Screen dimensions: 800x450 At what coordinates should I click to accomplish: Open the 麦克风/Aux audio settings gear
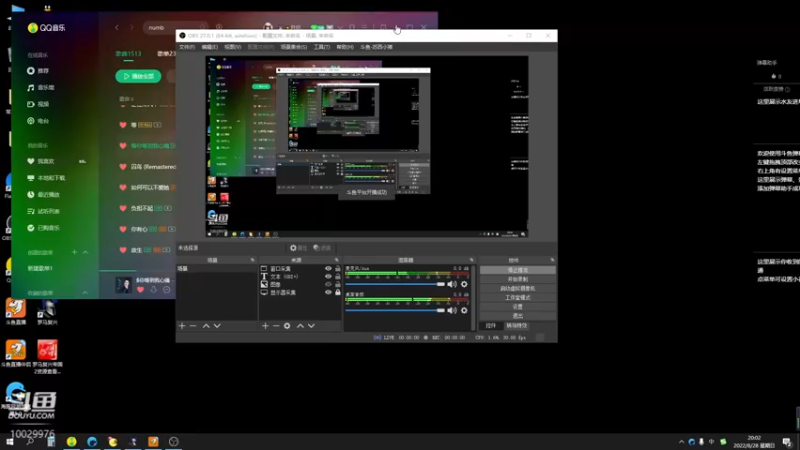[464, 284]
